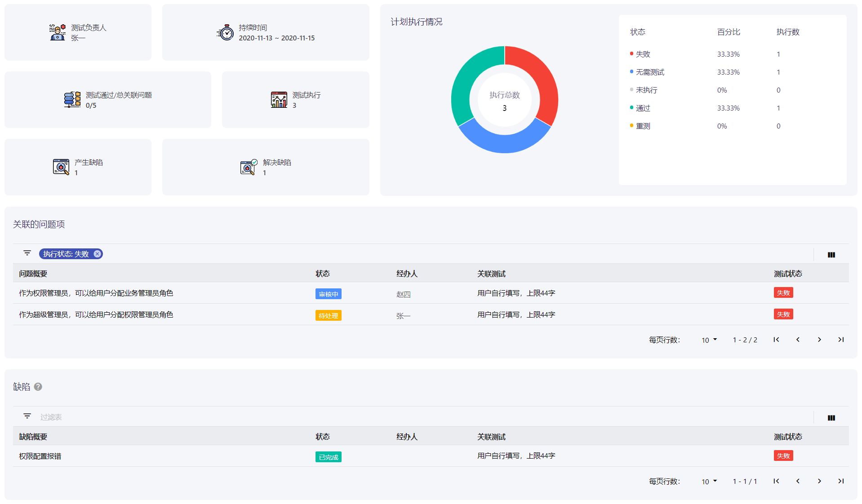Click the resolved defects icon
This screenshot has width=862, height=504.
[249, 167]
